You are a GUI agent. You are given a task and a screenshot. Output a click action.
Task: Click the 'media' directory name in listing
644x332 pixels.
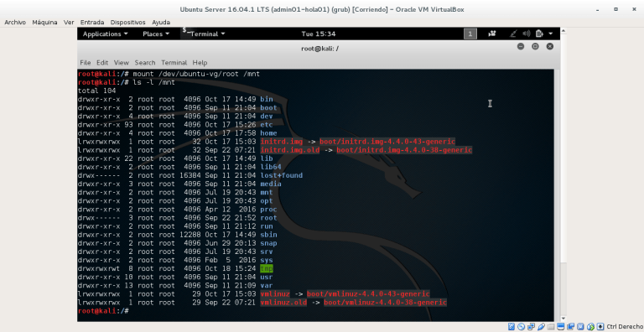click(271, 184)
